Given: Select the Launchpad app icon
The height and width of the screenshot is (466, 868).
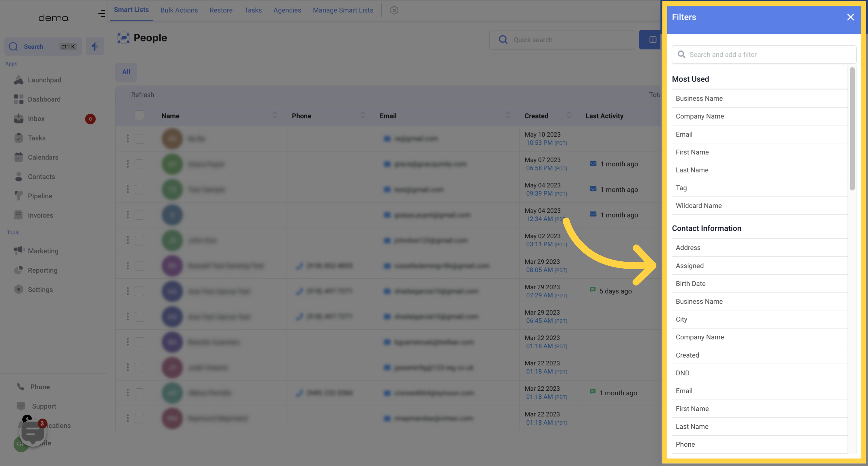Looking at the screenshot, I should 18,80.
